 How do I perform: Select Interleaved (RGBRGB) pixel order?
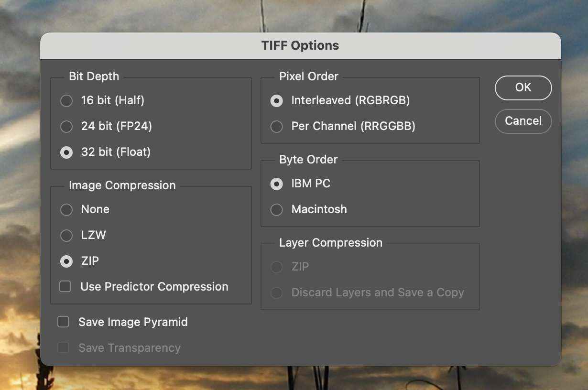tap(276, 101)
